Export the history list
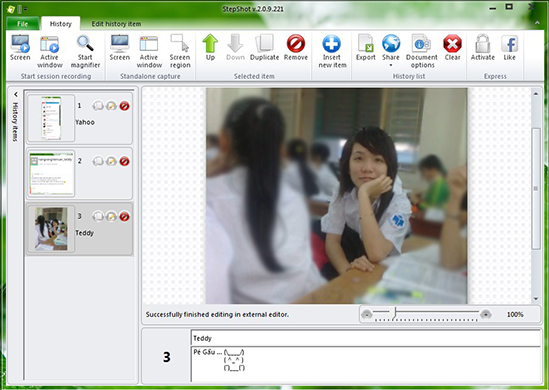This screenshot has height=390, width=549. 366,48
